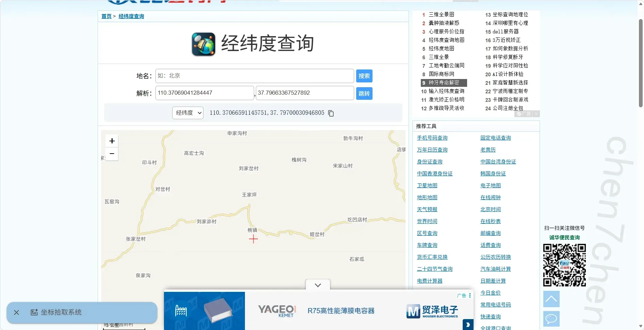Click the page's vertical scrollbar thumb
Viewport: 644px width, 330px height.
pos(641,63)
